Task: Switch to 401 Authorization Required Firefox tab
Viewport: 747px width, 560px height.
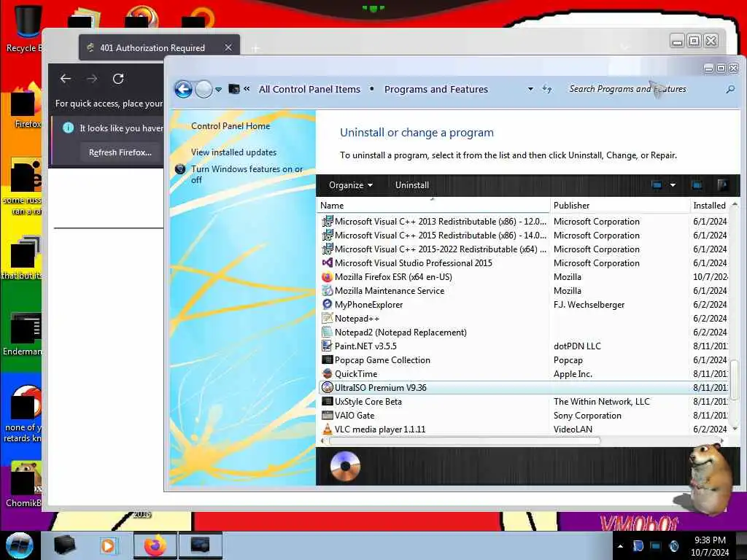Action: pyautogui.click(x=152, y=47)
